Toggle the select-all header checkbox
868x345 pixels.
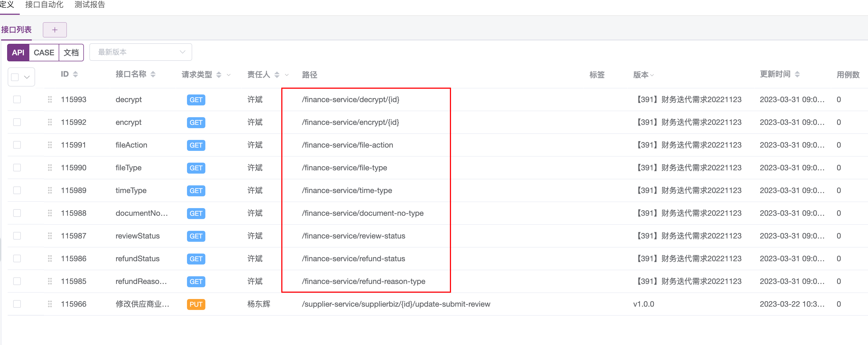click(x=15, y=77)
